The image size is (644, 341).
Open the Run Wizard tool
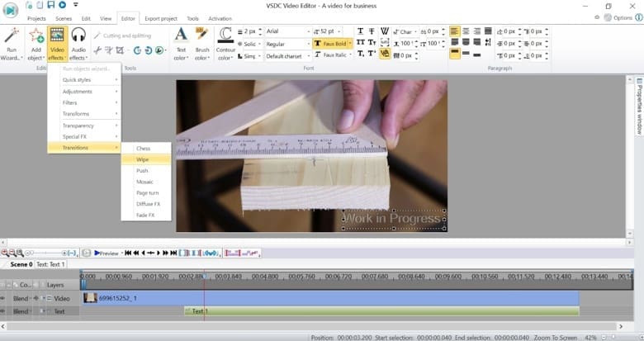click(11, 44)
